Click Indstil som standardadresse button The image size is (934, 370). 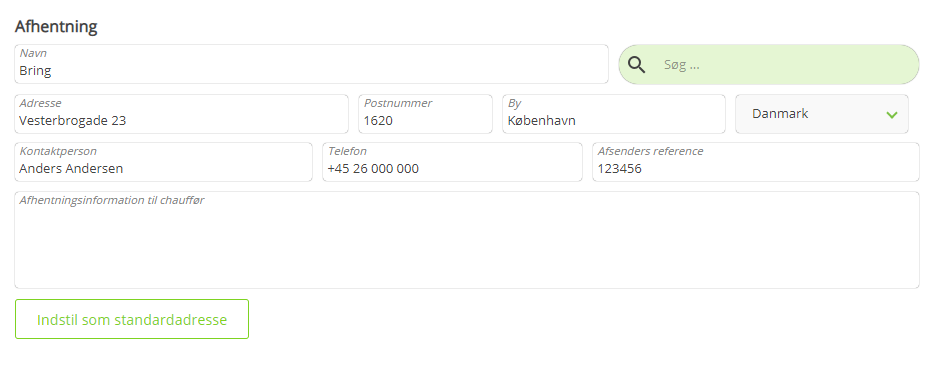132,319
